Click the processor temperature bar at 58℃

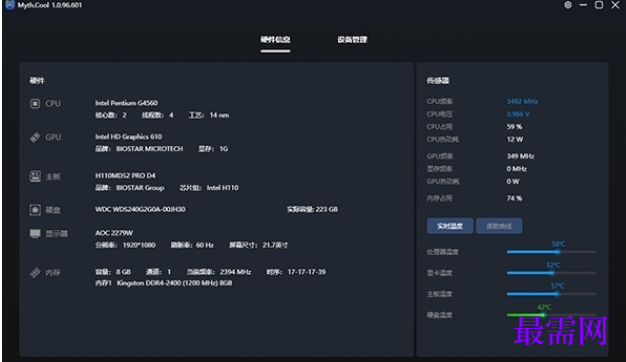(x=551, y=252)
